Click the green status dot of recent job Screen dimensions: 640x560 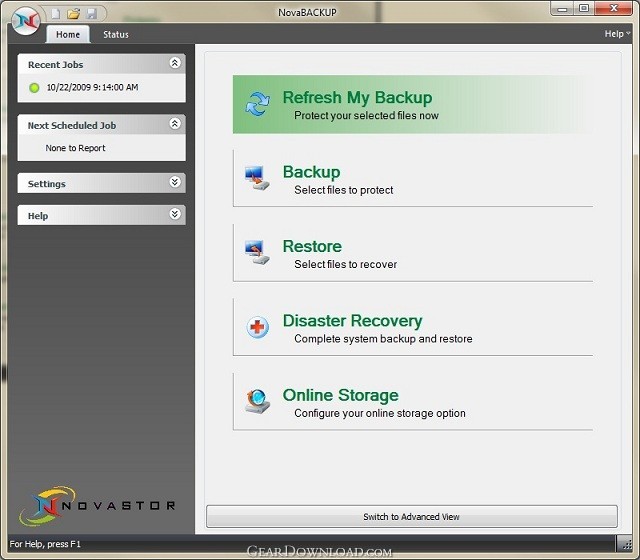click(x=34, y=87)
